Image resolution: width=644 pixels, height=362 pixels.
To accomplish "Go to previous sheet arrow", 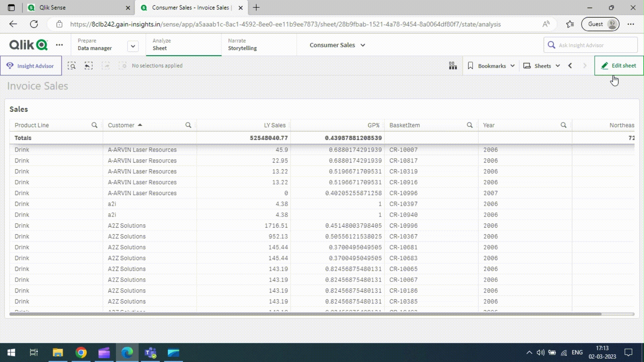I will pos(570,66).
